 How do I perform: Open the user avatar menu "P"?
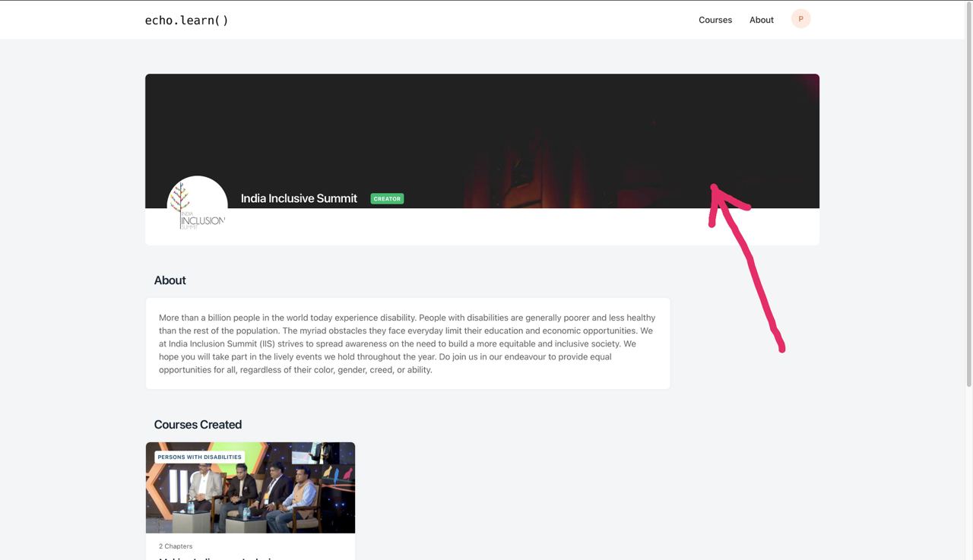pyautogui.click(x=801, y=19)
